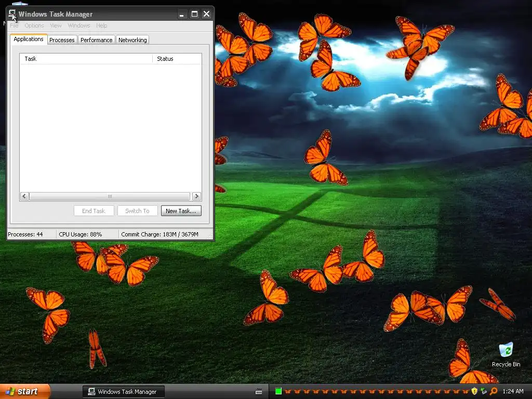Screen dimensions: 532x399
Task: Click the Commit Charge status text
Action: pos(159,234)
